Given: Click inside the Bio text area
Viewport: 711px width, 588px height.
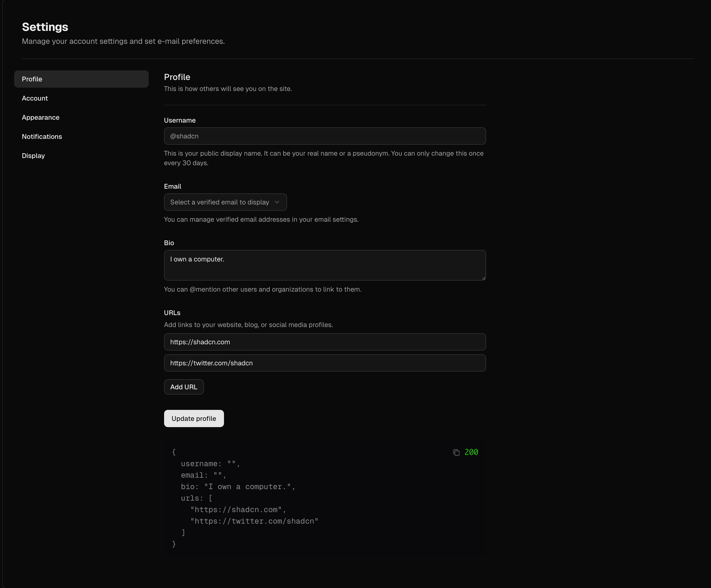Looking at the screenshot, I should coord(325,265).
